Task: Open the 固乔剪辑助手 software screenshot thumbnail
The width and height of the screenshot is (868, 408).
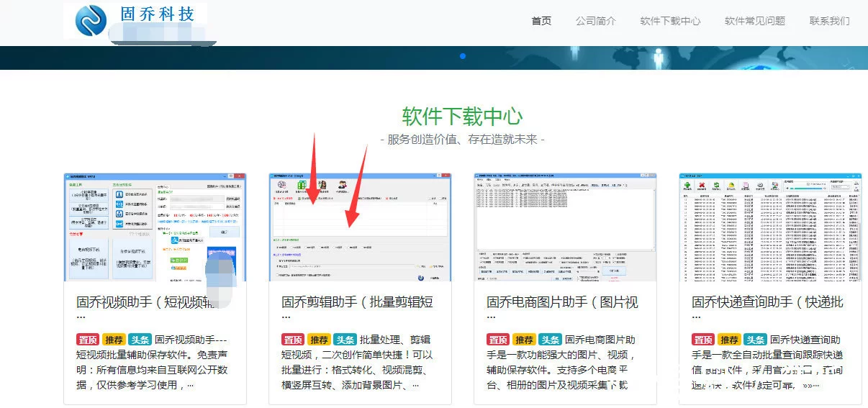Action: [x=360, y=227]
